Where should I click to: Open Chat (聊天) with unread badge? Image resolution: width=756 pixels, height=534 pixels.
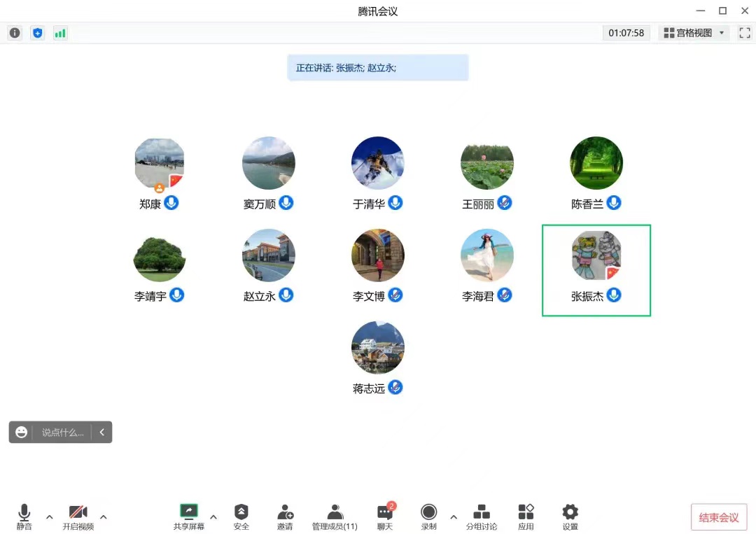coord(385,517)
